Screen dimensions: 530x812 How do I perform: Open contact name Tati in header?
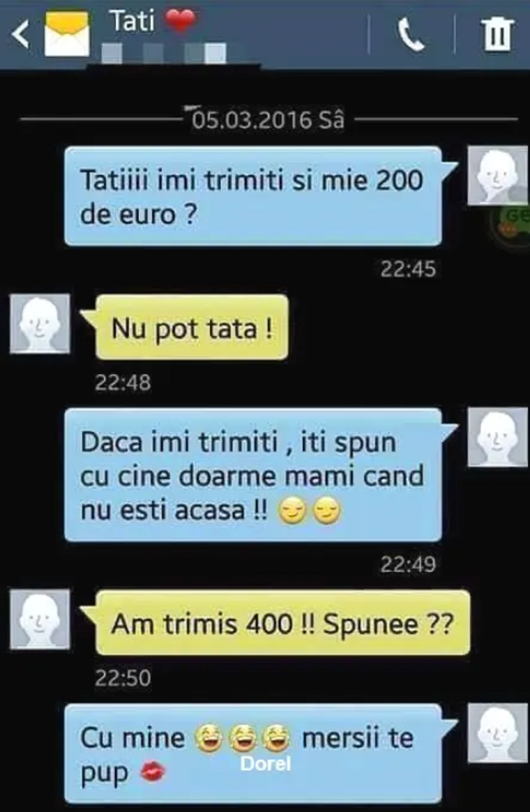(x=132, y=21)
